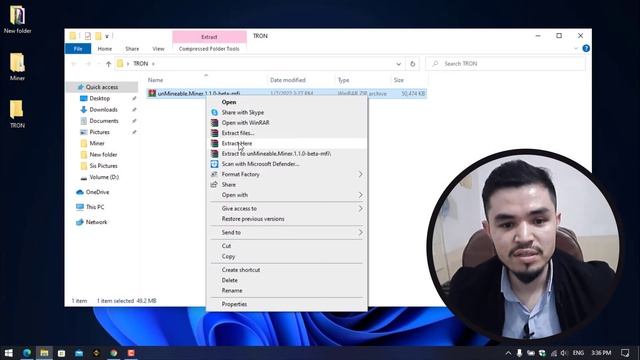Image resolution: width=640 pixels, height=360 pixels.
Task: Open the File ribbon tab
Action: pyautogui.click(x=78, y=49)
